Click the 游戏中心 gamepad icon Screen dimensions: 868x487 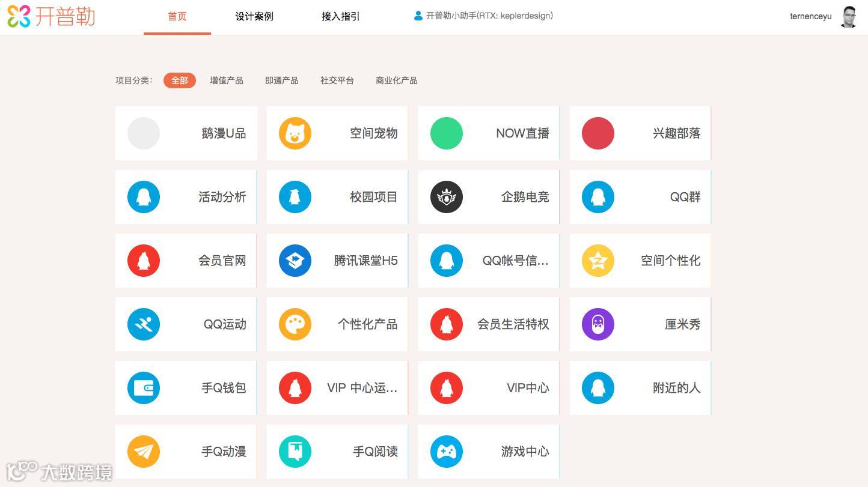(447, 452)
